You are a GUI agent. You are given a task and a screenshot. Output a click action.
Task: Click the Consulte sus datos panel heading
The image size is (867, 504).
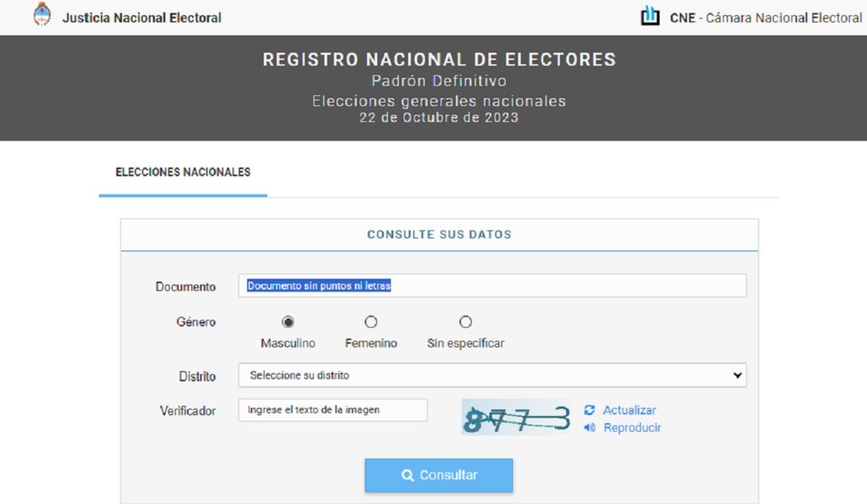(x=439, y=235)
